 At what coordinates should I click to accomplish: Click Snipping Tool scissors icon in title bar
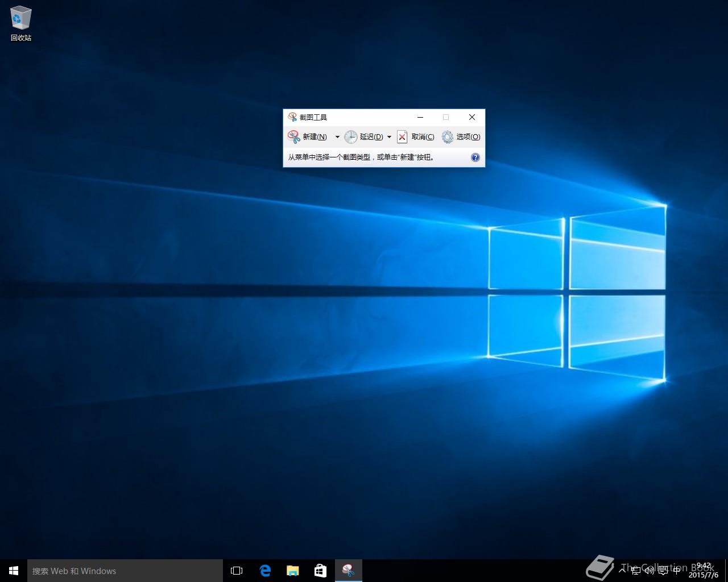pos(292,117)
